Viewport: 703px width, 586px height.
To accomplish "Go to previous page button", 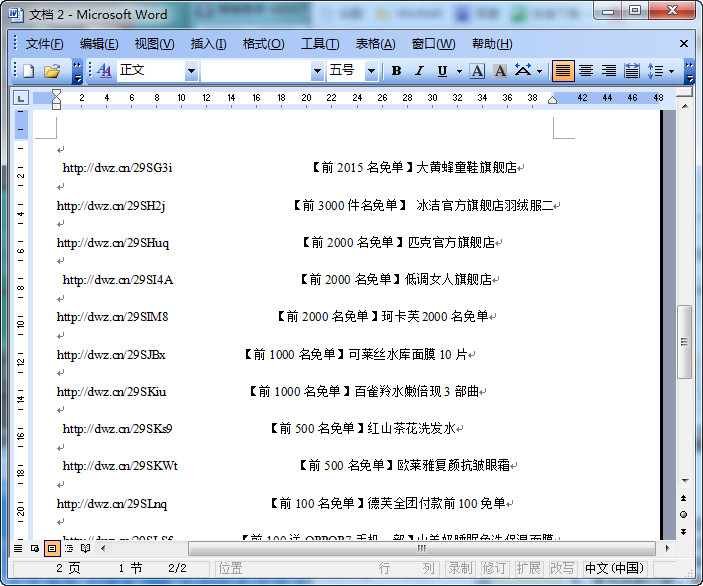I will point(684,498).
